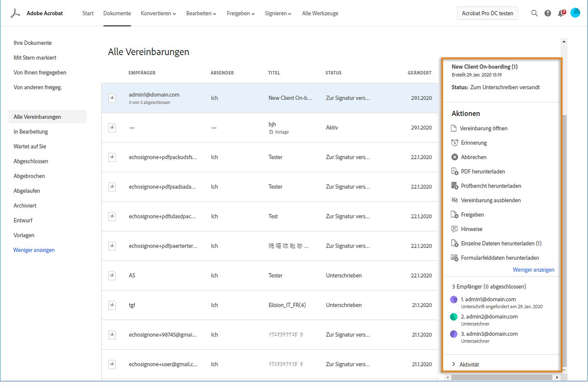Show Wartet auf Sie agreements
This screenshot has width=588, height=392.
30,146
